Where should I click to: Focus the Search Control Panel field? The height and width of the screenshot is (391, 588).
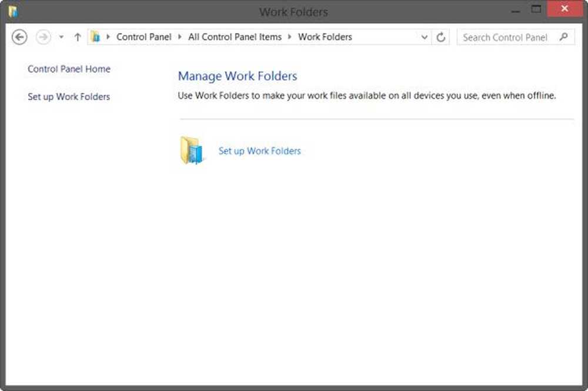[x=516, y=37]
